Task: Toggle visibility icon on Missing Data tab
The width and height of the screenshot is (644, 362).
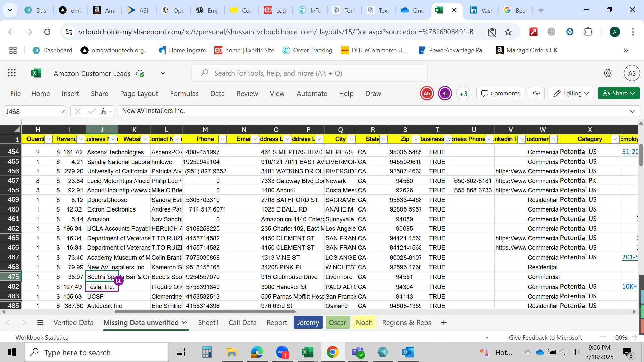Action: pyautogui.click(x=184, y=323)
